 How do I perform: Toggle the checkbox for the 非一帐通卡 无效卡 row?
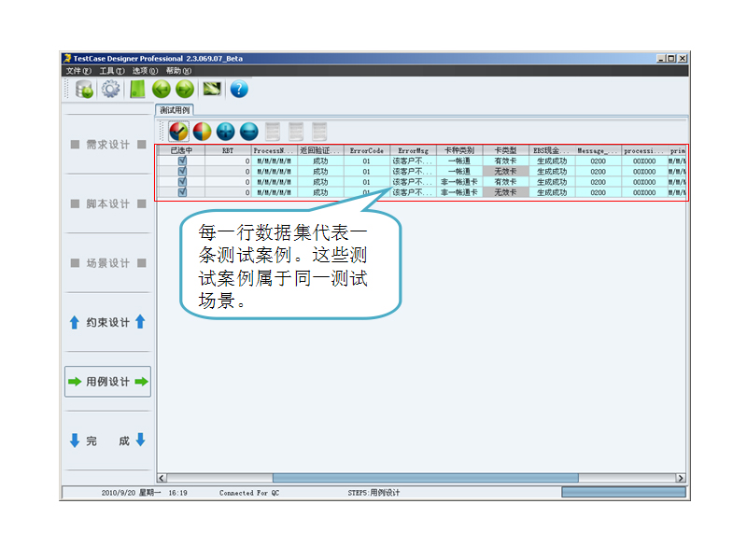point(182,192)
